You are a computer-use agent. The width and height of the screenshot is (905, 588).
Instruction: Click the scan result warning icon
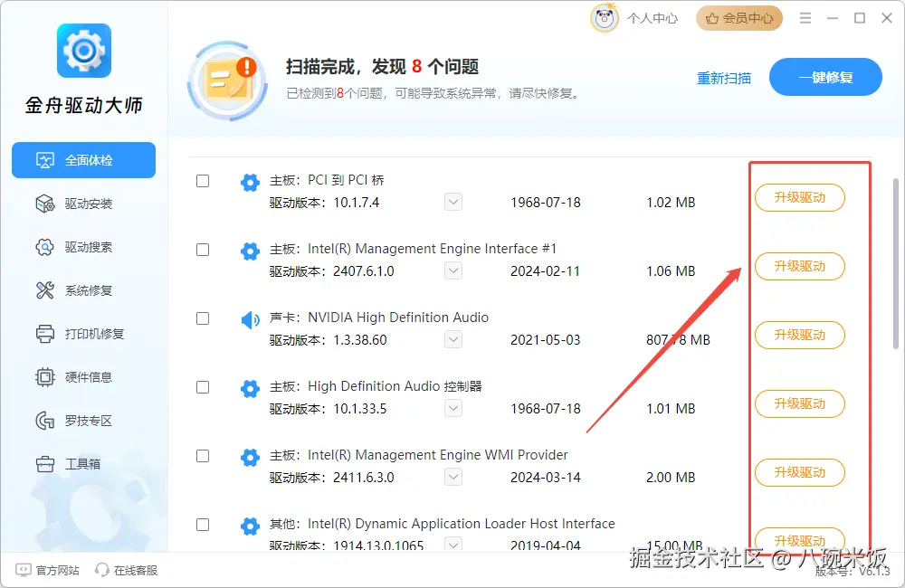[228, 81]
